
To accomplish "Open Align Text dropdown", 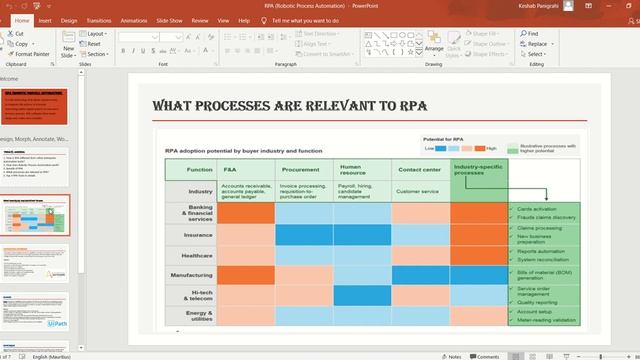I will [x=313, y=44].
